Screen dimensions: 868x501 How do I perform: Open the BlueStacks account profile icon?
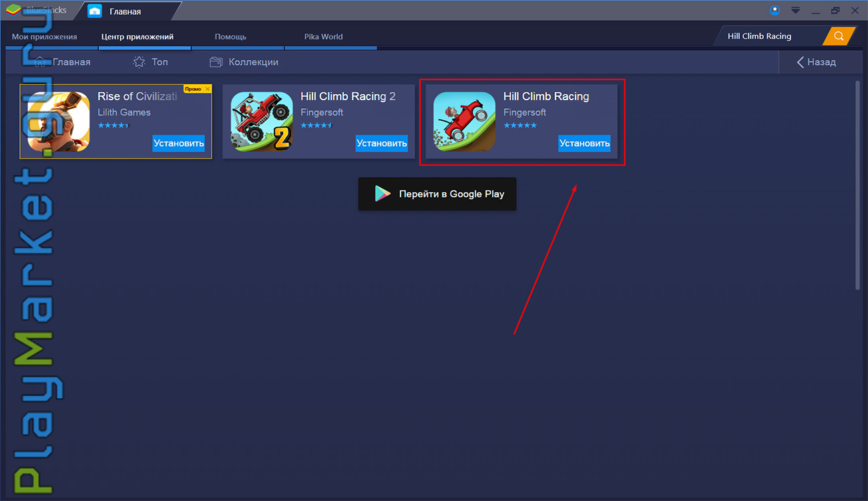[775, 11]
